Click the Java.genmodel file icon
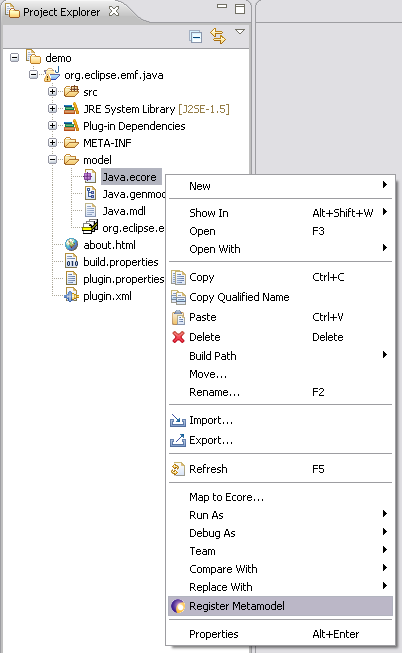This screenshot has width=402, height=653. (90, 194)
